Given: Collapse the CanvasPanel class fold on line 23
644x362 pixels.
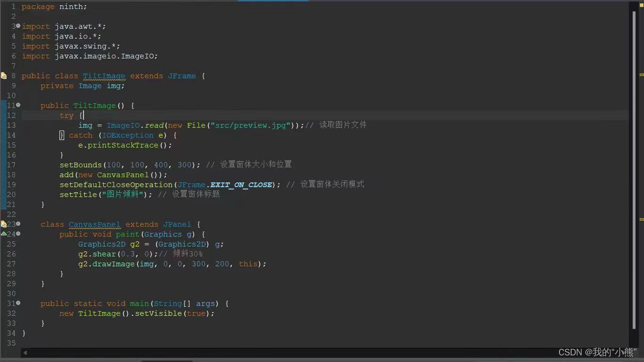Looking at the screenshot, I should pos(18,223).
